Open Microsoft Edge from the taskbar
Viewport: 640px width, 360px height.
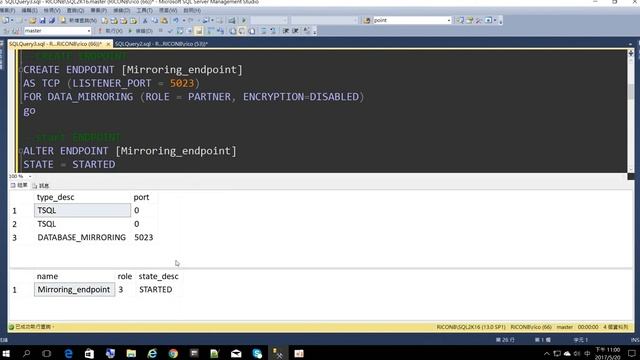(x=69, y=353)
